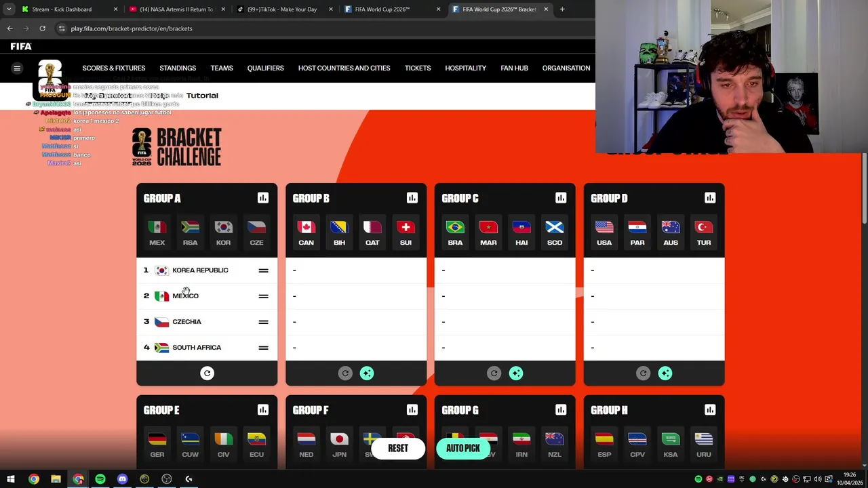Grab the Mexico row reorder handle
This screenshot has height=488, width=868.
pos(263,296)
